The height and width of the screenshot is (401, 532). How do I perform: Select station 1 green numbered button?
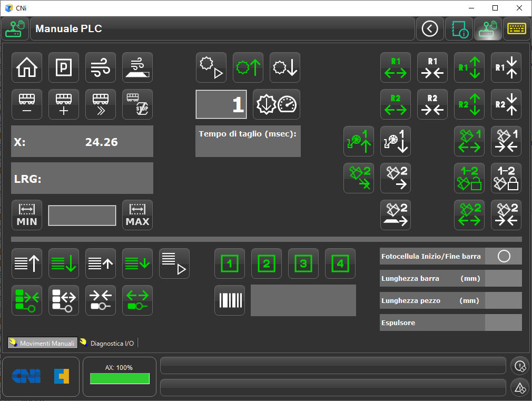pos(230,263)
